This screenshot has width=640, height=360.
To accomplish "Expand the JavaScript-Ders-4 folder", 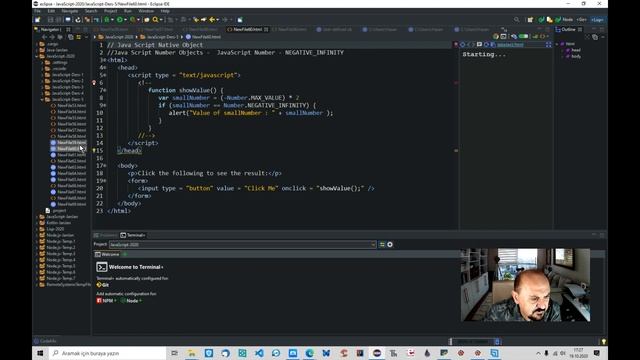I will point(42,93).
